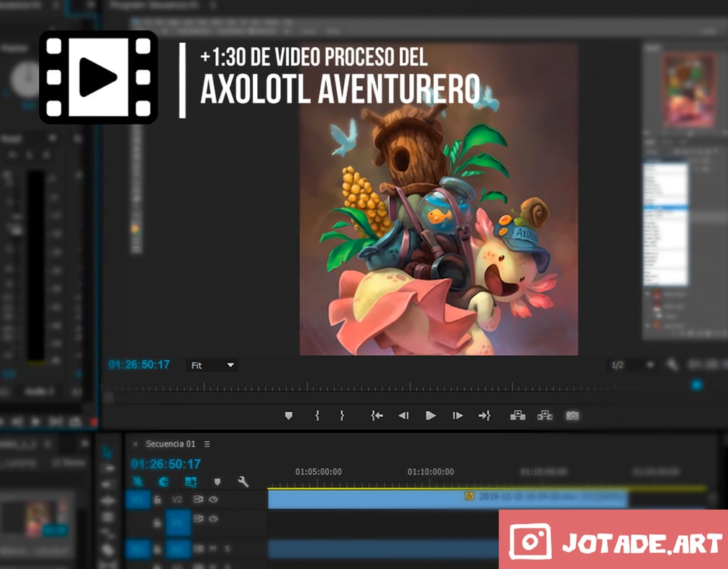Add a marker in the timeline
This screenshot has width=728, height=569.
pos(217,481)
